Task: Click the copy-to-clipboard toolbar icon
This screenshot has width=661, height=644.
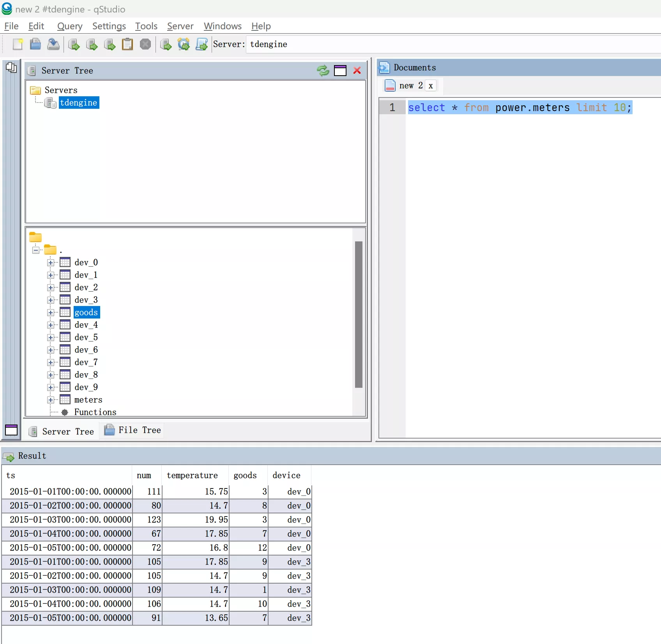Action: click(x=127, y=44)
